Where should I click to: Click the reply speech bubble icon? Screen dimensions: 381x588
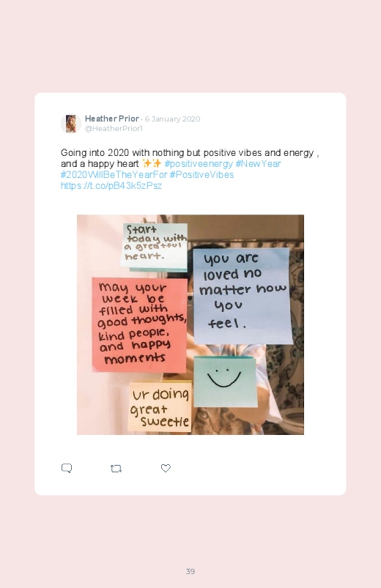point(67,468)
